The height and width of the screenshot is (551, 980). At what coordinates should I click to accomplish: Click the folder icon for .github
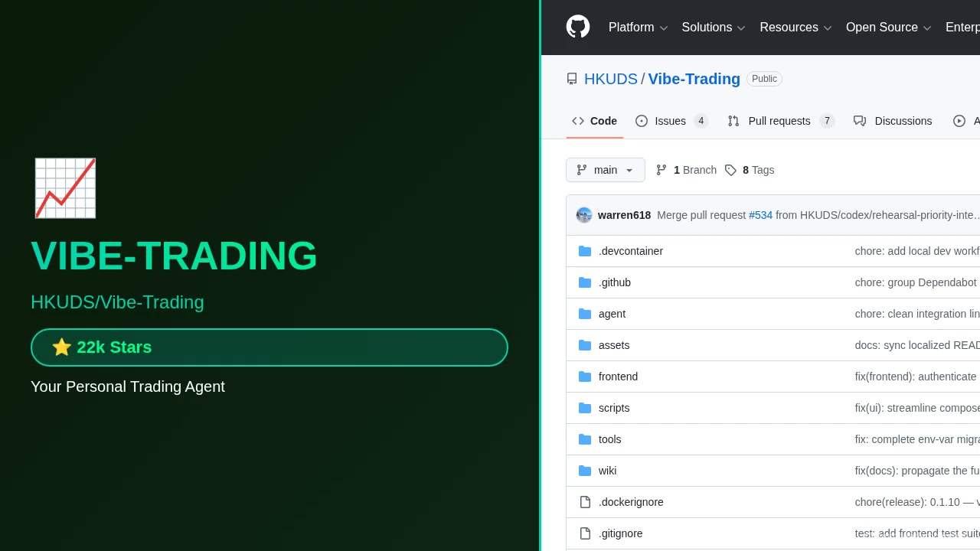585,282
